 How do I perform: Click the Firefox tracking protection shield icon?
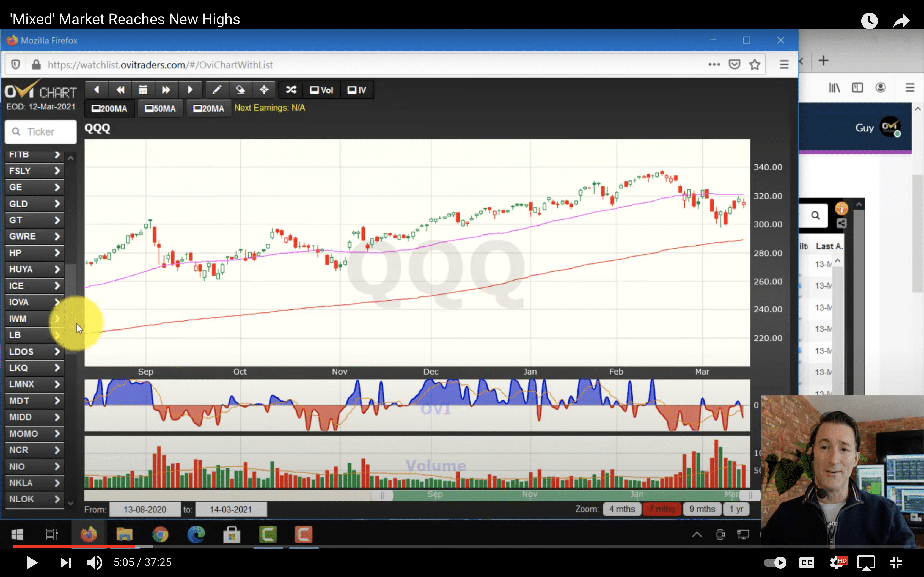(16, 64)
